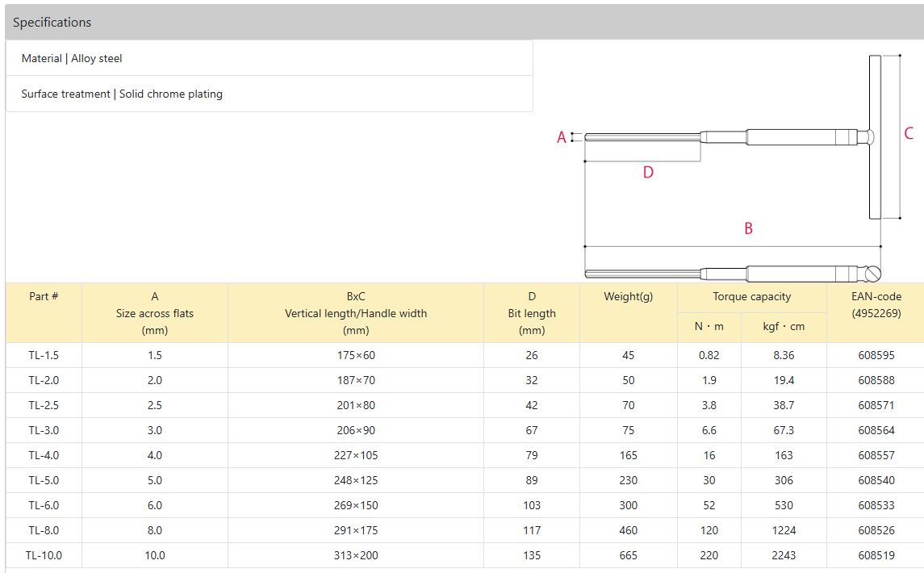Viewport: 924px width, 573px height.
Task: Click the kgf · cm sub-header
Action: [x=783, y=326]
